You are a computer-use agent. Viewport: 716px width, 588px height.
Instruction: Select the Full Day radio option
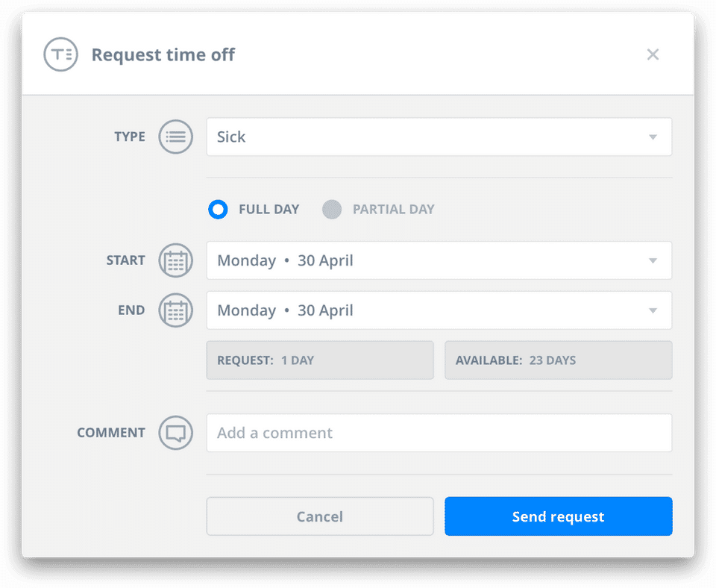coord(218,210)
